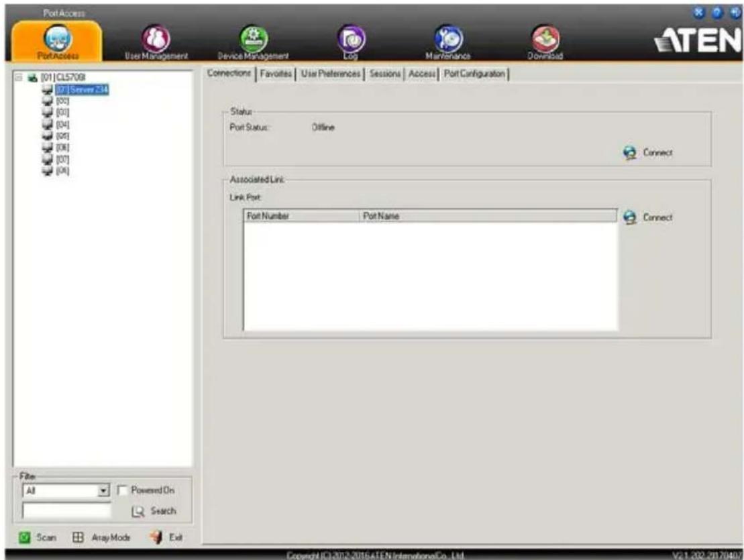This screenshot has height=560, width=744.
Task: Click the blue help question-mark icon
Action: tap(718, 13)
